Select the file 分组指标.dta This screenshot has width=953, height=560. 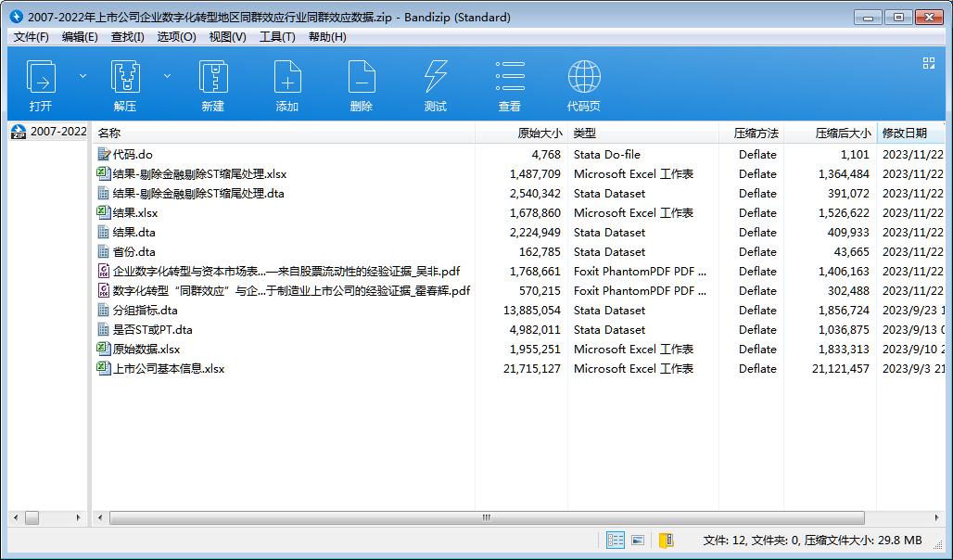tap(146, 310)
